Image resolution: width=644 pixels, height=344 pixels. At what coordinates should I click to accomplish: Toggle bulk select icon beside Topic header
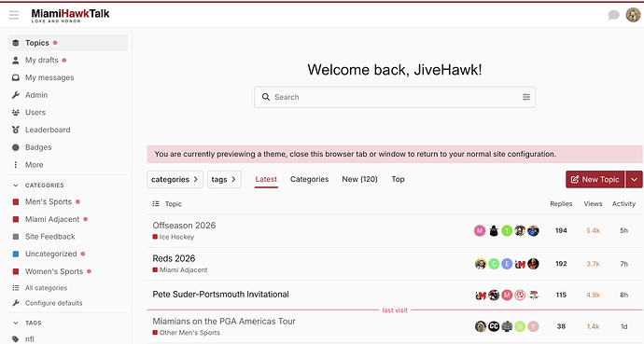click(156, 204)
